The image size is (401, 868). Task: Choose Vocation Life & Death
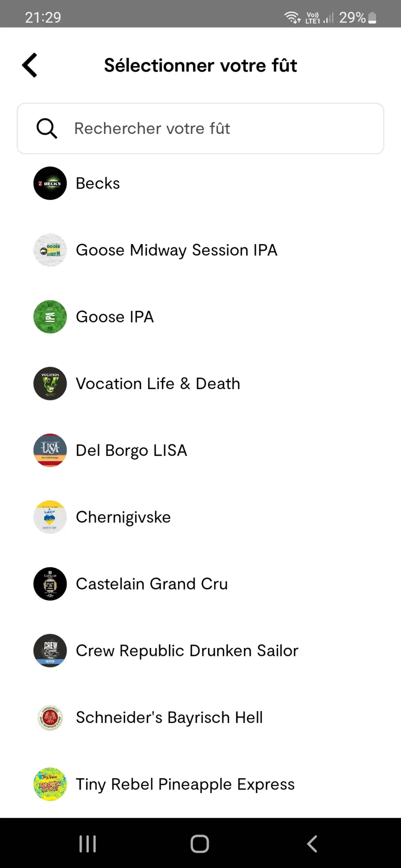(158, 384)
